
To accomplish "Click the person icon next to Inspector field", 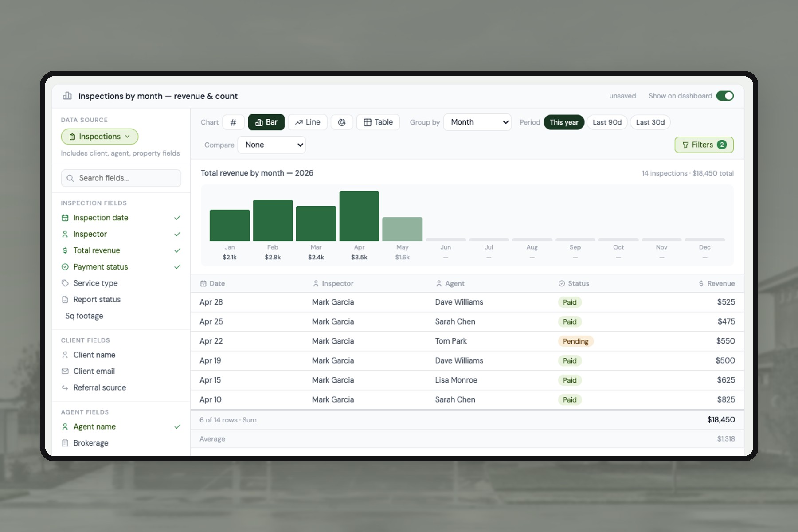I will tap(65, 234).
